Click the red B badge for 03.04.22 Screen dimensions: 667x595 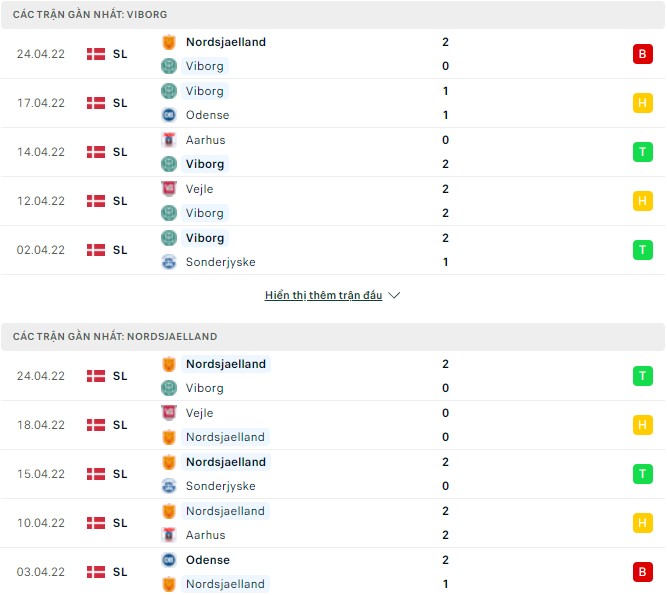[640, 572]
